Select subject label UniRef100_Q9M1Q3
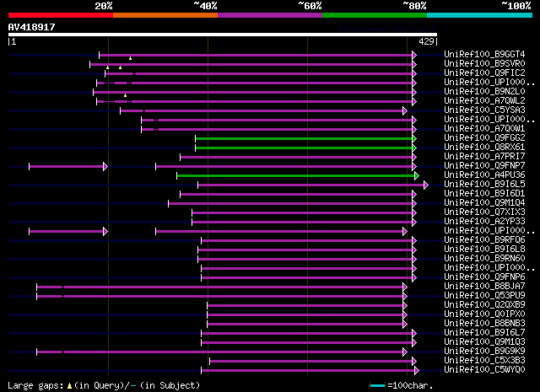540x392 pixels. click(484, 342)
